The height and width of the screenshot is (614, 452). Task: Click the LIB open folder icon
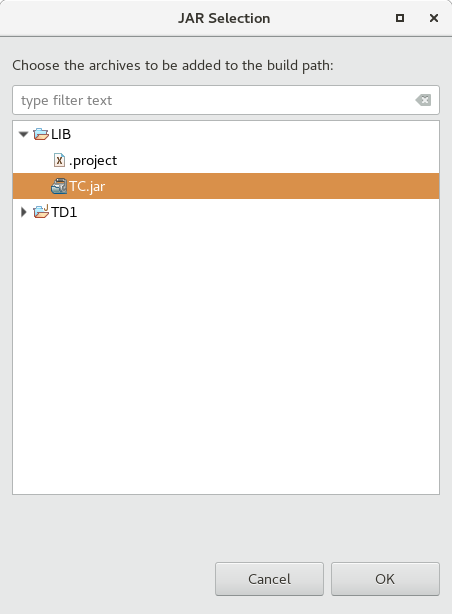(x=41, y=134)
